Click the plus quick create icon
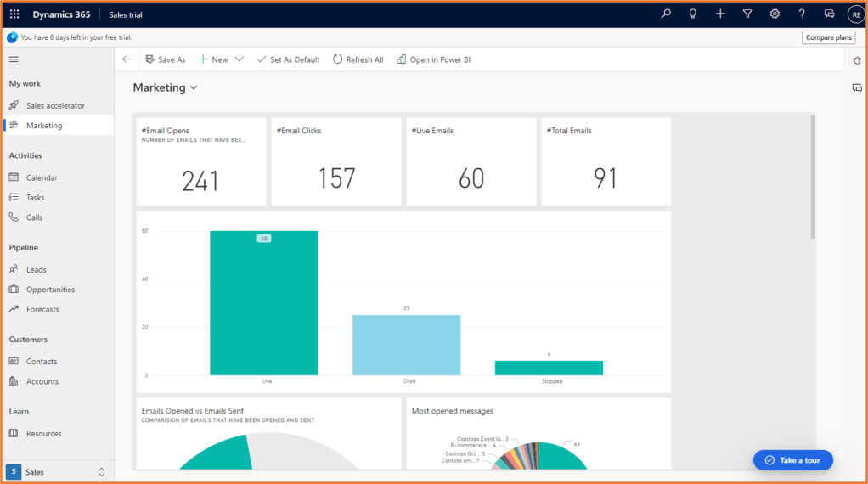This screenshot has height=484, width=868. (720, 14)
